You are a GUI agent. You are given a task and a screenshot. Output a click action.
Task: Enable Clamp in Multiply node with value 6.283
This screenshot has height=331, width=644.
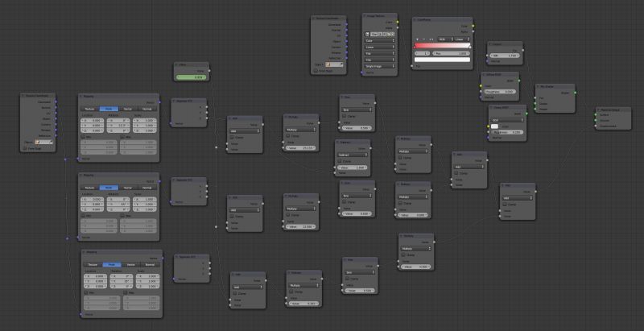291,292
